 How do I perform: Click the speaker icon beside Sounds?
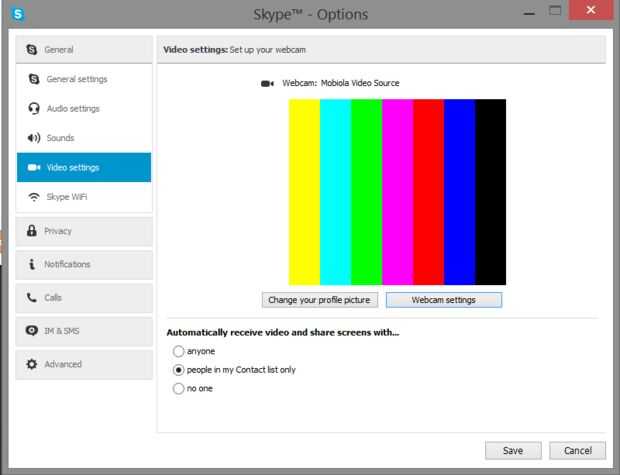[x=34, y=138]
